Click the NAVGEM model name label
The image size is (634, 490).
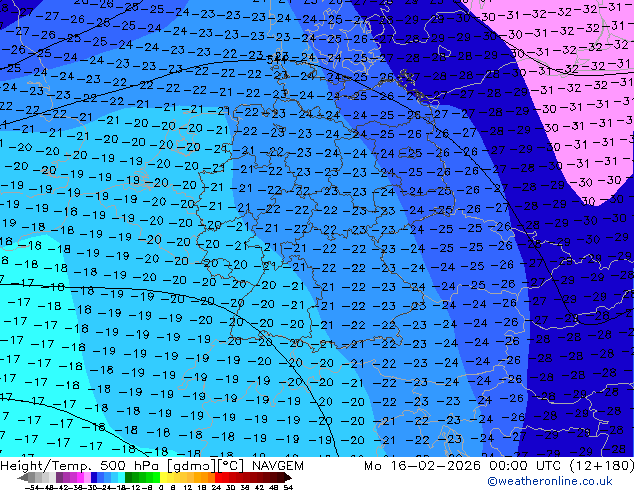click(277, 466)
